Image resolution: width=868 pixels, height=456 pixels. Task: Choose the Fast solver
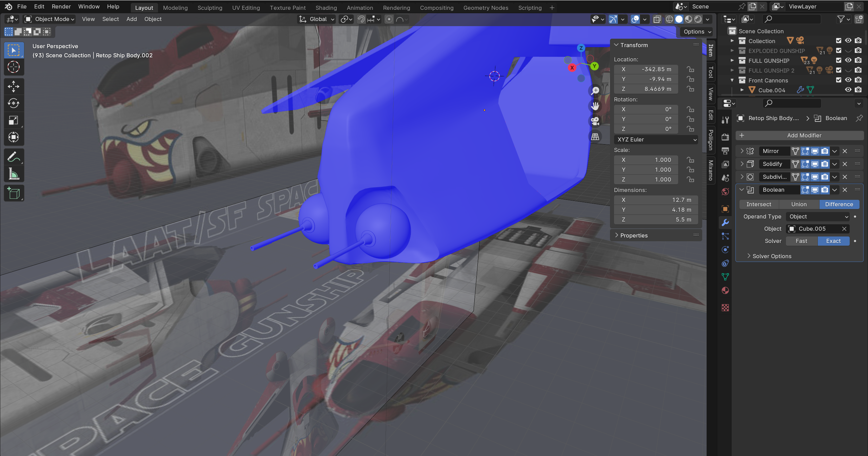[x=801, y=241]
